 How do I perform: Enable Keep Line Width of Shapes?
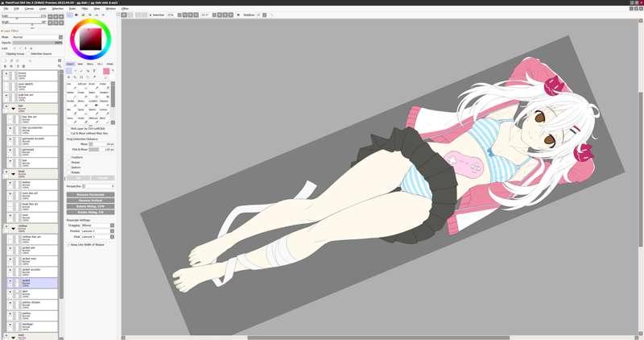click(69, 245)
